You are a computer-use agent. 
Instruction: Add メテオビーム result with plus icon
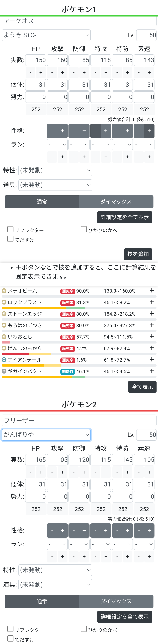(x=151, y=290)
